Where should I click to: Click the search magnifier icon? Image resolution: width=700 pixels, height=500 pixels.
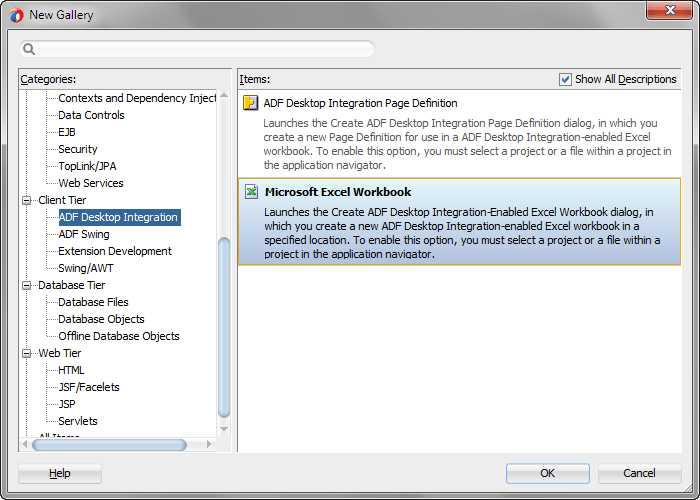coord(29,49)
